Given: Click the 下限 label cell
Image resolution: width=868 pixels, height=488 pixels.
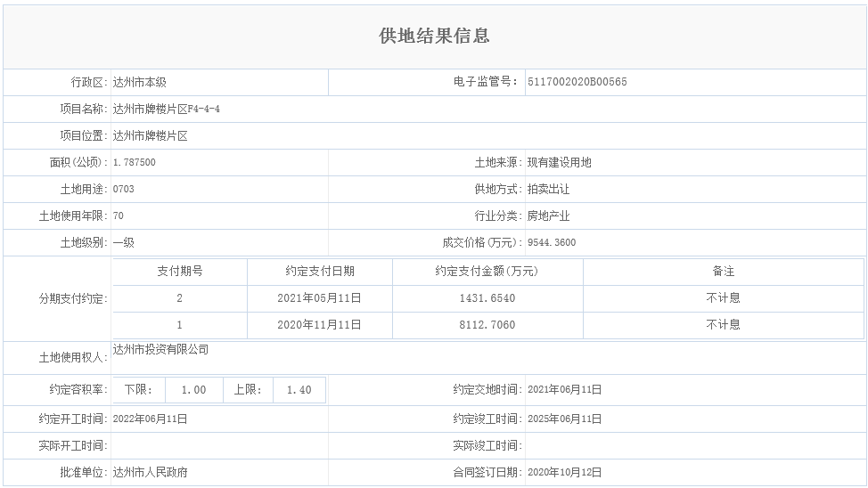Looking at the screenshot, I should [x=138, y=390].
